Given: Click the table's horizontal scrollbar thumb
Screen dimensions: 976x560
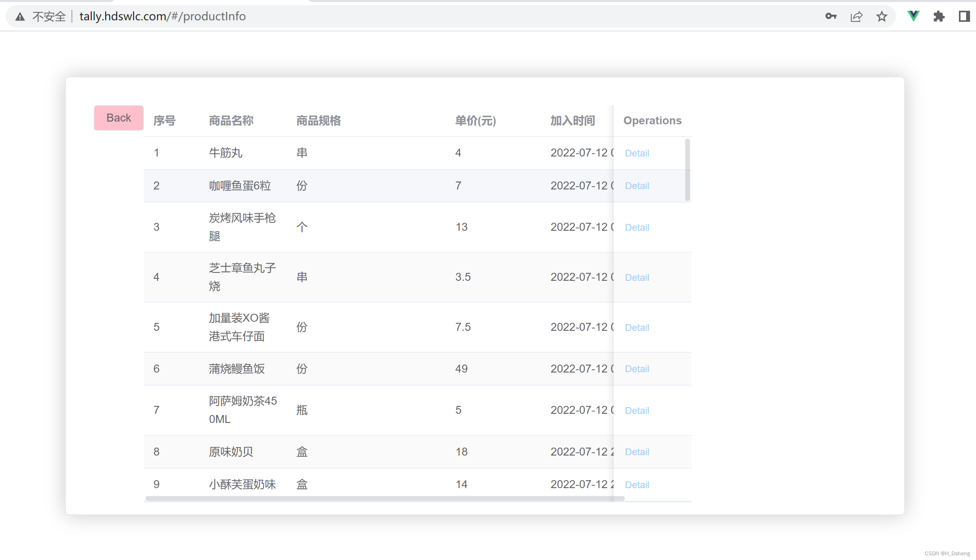Looking at the screenshot, I should coord(385,498).
